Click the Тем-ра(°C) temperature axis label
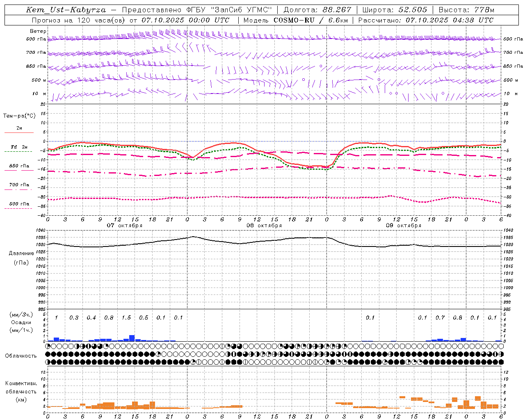525x420 pixels. coord(19,116)
